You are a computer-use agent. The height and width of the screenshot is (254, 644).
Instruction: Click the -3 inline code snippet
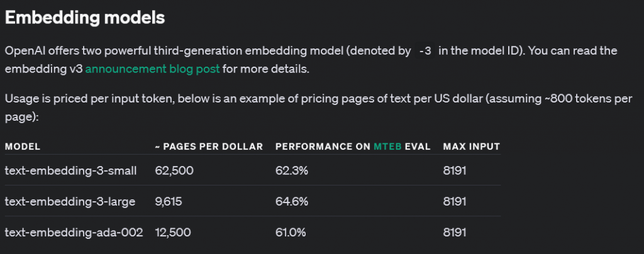click(425, 51)
